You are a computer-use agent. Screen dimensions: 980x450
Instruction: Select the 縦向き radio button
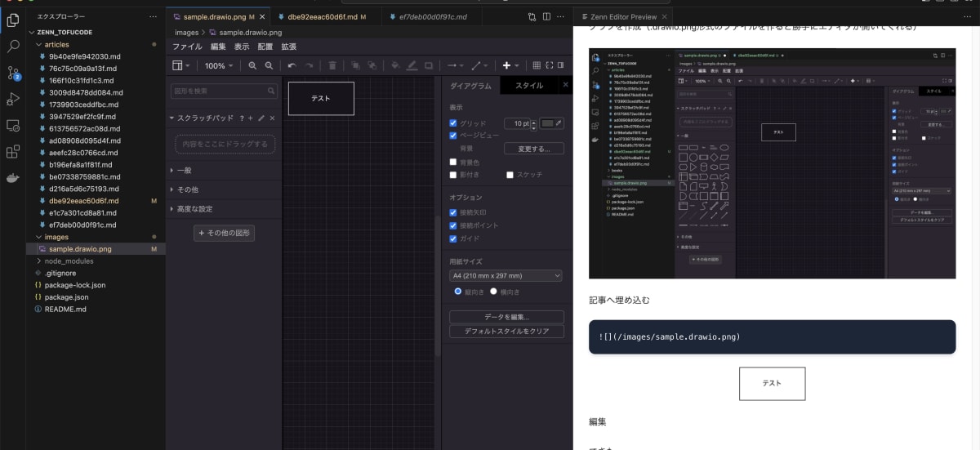click(458, 292)
